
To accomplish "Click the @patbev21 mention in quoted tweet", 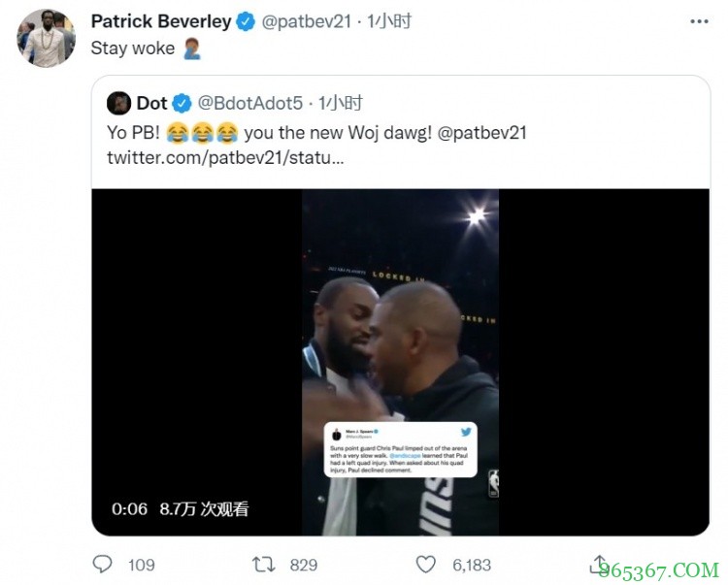I will (x=481, y=132).
